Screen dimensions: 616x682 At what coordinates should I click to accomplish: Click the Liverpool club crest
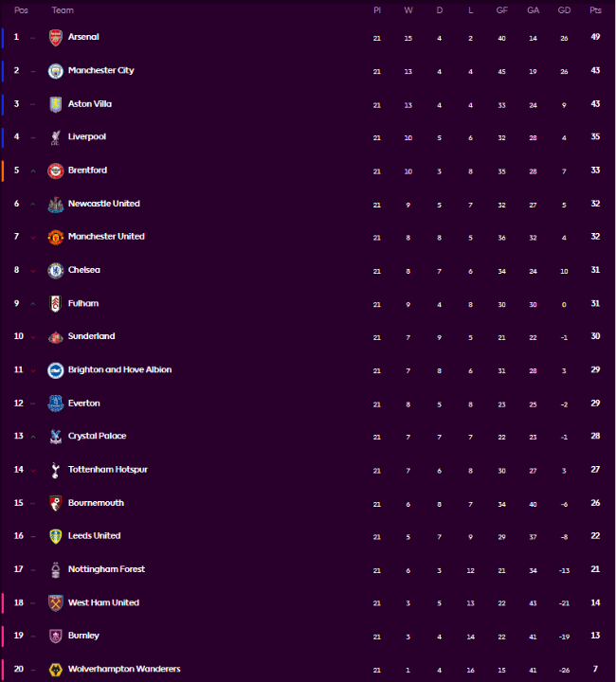pos(55,137)
